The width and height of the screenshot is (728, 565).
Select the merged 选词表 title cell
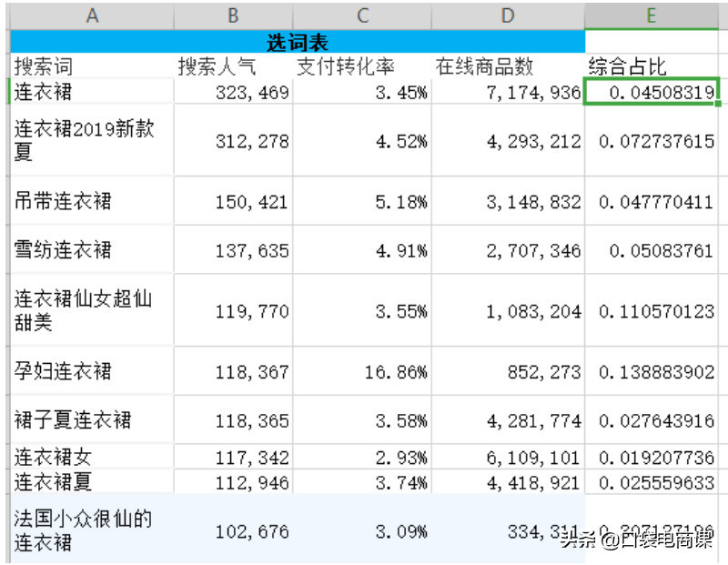tap(297, 42)
